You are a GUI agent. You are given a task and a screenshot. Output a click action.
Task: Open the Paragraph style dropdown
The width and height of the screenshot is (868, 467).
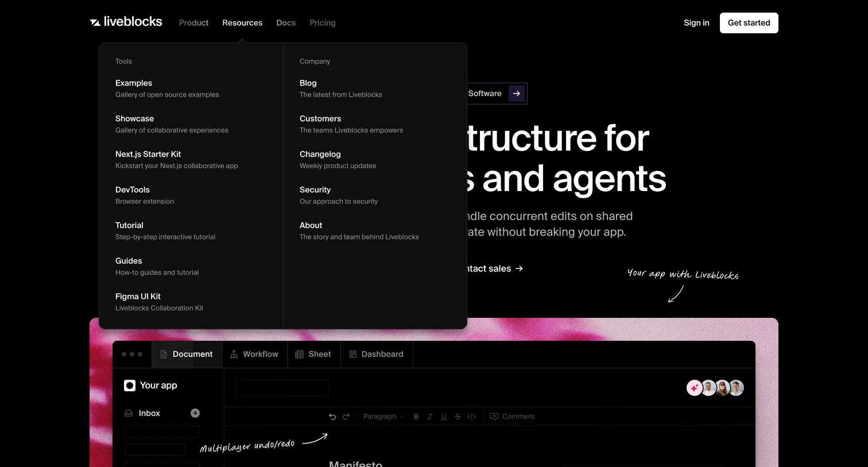(383, 417)
